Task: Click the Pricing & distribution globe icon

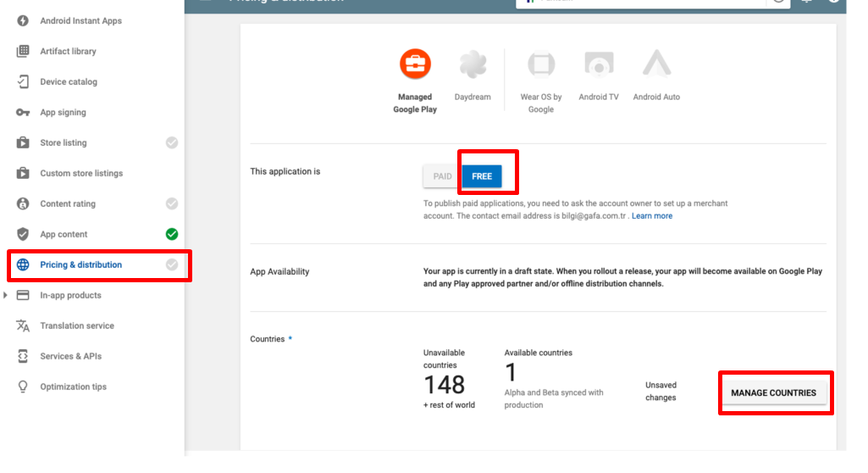Action: [23, 264]
